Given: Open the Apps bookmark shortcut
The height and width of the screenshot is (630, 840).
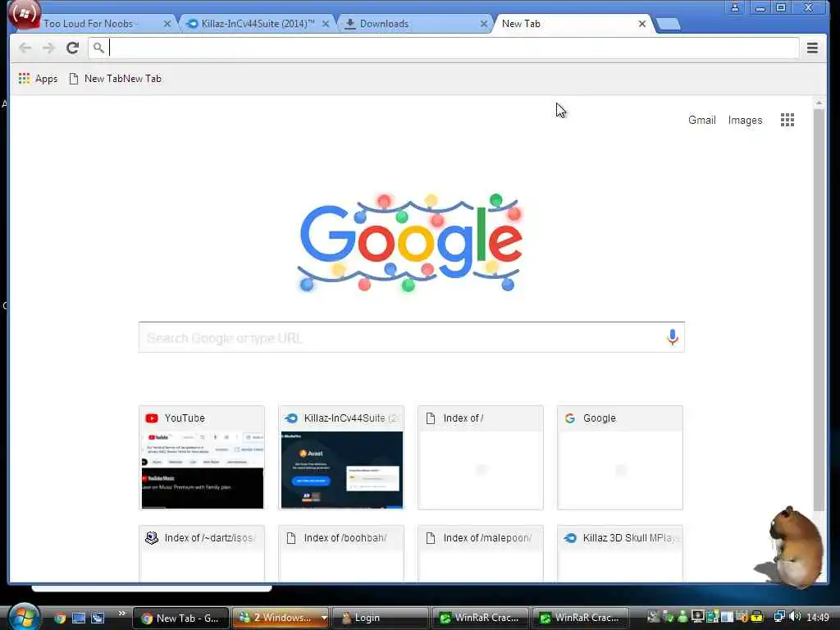Looking at the screenshot, I should click(38, 79).
